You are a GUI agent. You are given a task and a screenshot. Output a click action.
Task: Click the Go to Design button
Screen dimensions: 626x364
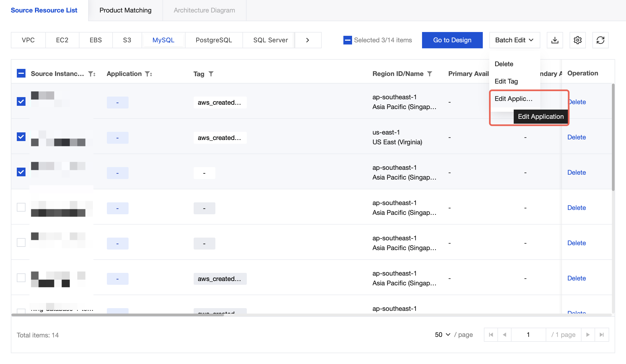452,40
